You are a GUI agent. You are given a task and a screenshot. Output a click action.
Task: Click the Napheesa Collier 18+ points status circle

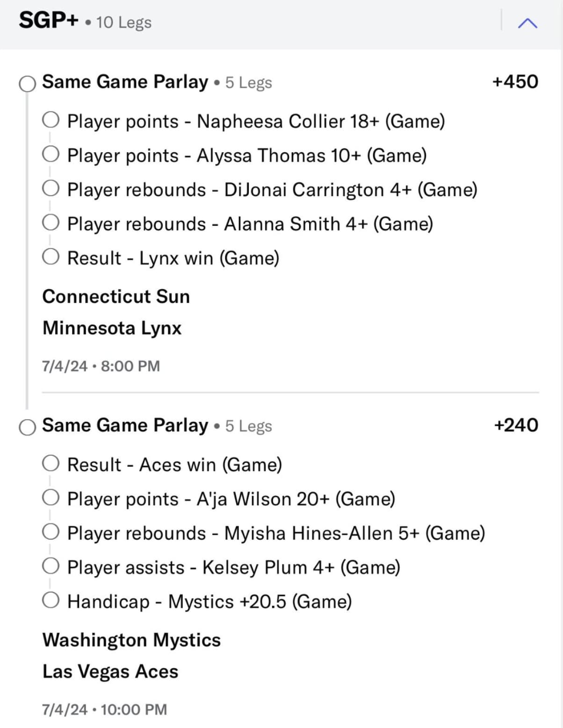51,120
